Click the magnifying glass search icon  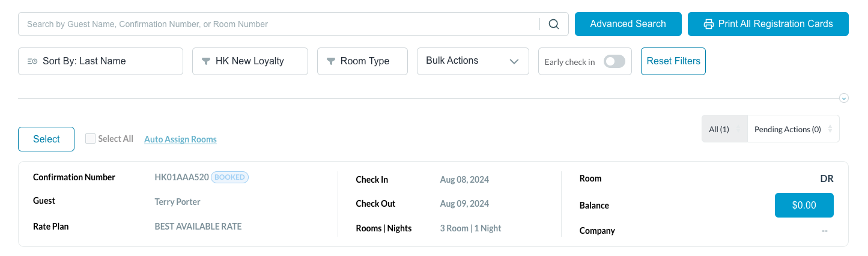[x=554, y=24]
